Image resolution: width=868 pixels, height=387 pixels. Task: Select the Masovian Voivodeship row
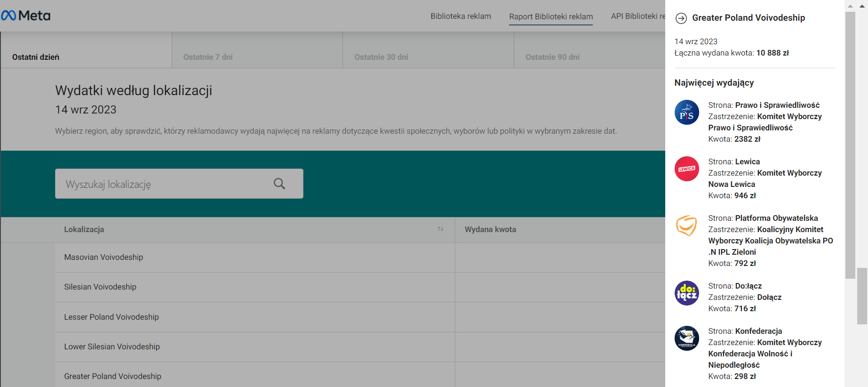[104, 258]
